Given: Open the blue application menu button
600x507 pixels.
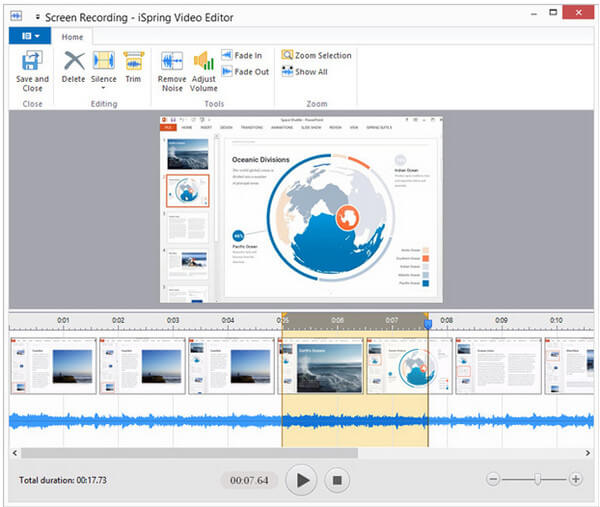Looking at the screenshot, I should pos(30,36).
